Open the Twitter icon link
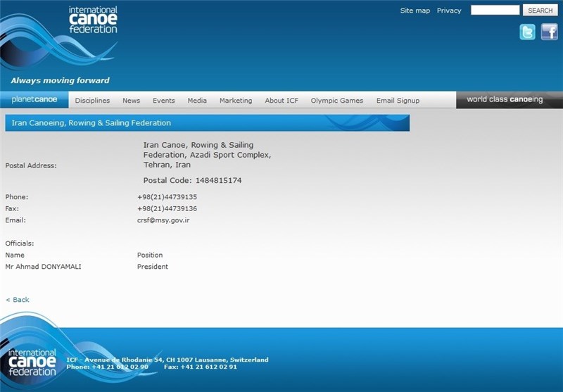 [527, 32]
